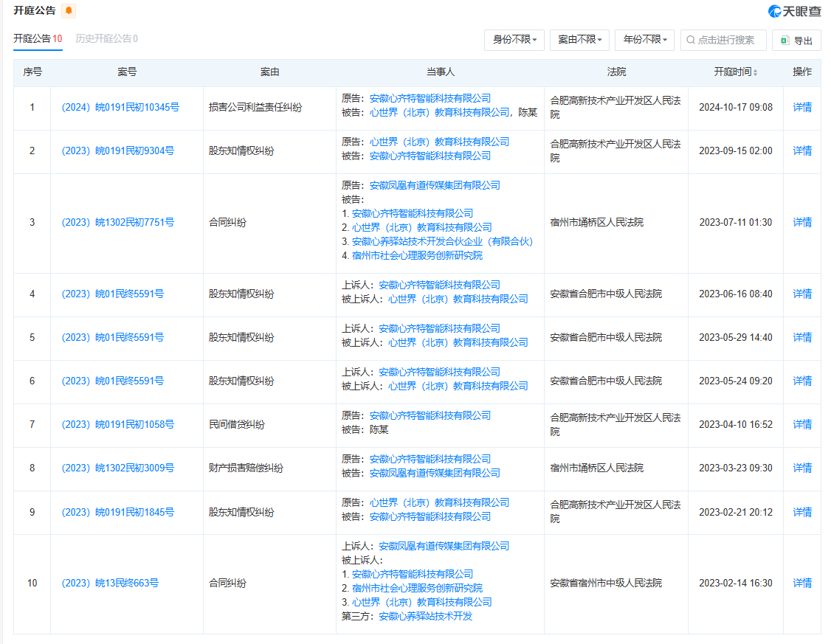Viewport: 831px width, 644px height.
Task: Open plaintiff 心世界(北京)教育科技有限公司 in row 9
Action: 439,502
